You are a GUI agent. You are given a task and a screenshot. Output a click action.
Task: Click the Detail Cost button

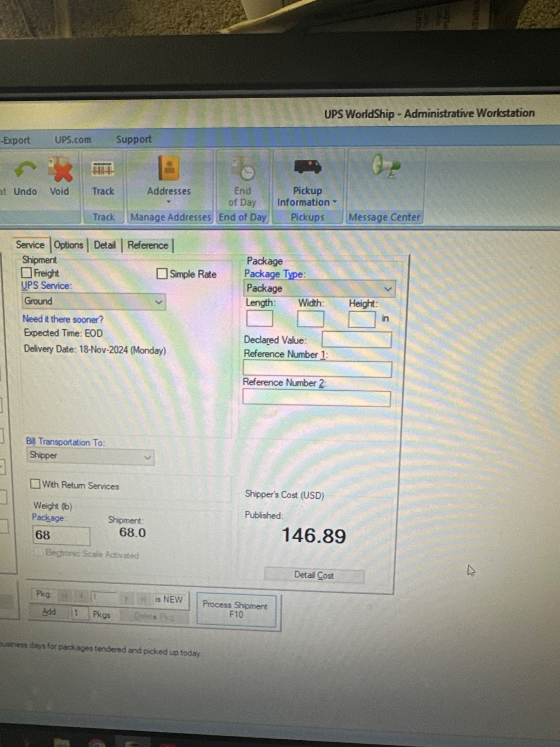(x=314, y=575)
